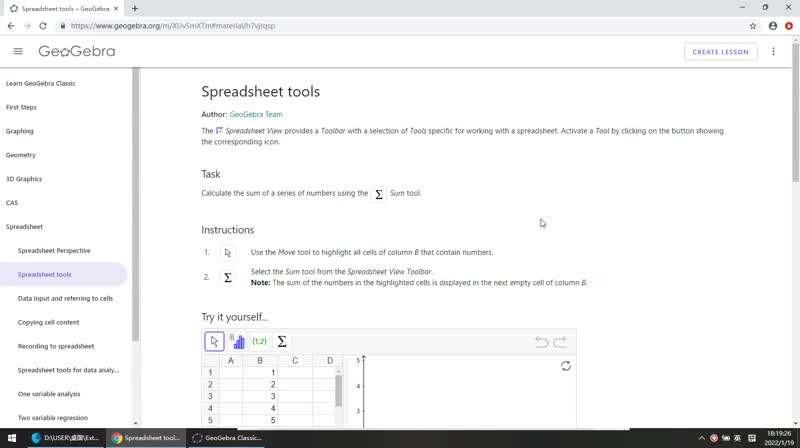Reset the applet with refresh icon
The width and height of the screenshot is (800, 448).
(566, 366)
